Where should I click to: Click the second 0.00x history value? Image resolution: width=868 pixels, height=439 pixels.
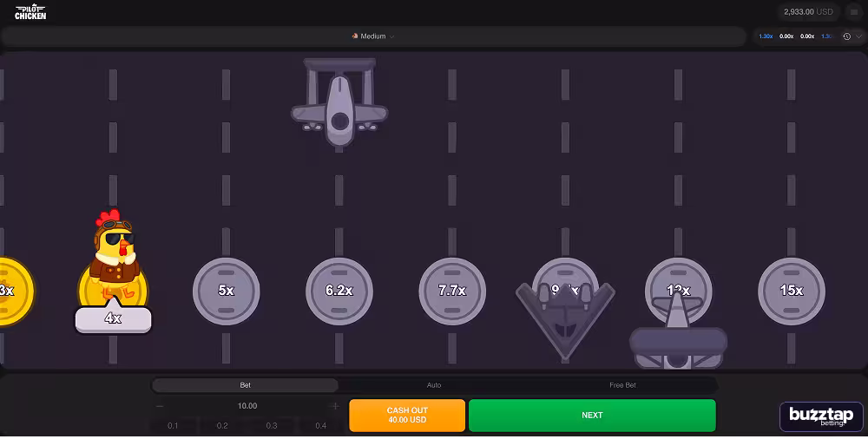point(807,36)
